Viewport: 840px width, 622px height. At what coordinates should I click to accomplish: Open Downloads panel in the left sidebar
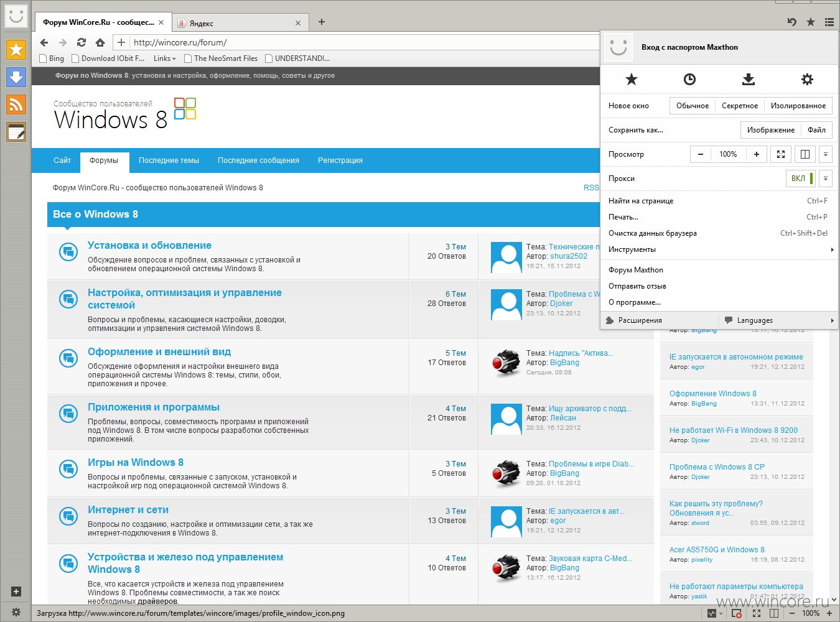coord(16,77)
